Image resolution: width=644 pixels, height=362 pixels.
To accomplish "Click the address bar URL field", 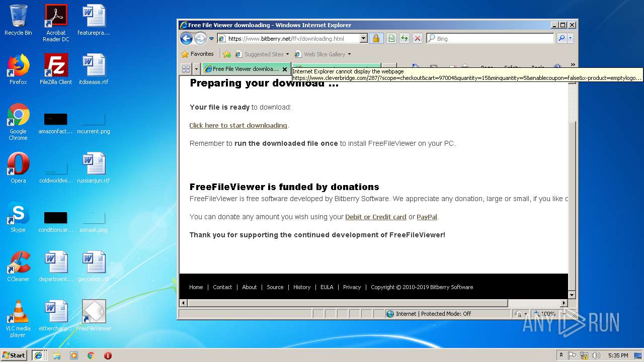I will [289, 39].
